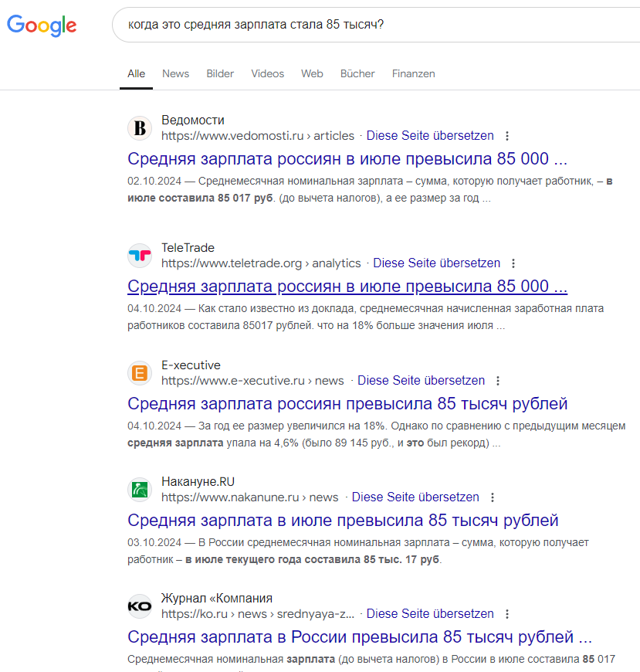640x672 pixels.
Task: Open Ведомости headline about salary in July
Action: (347, 159)
